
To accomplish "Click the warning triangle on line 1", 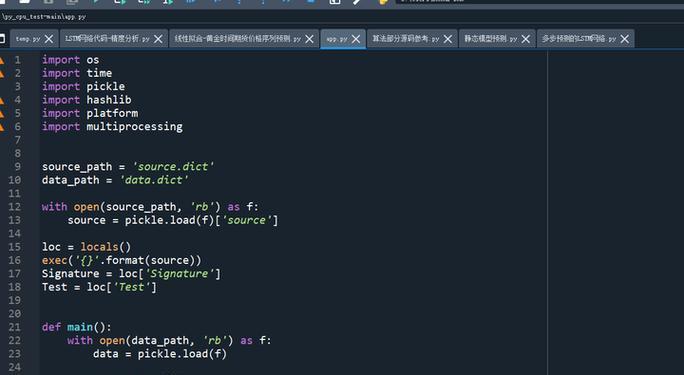I will 2,60.
